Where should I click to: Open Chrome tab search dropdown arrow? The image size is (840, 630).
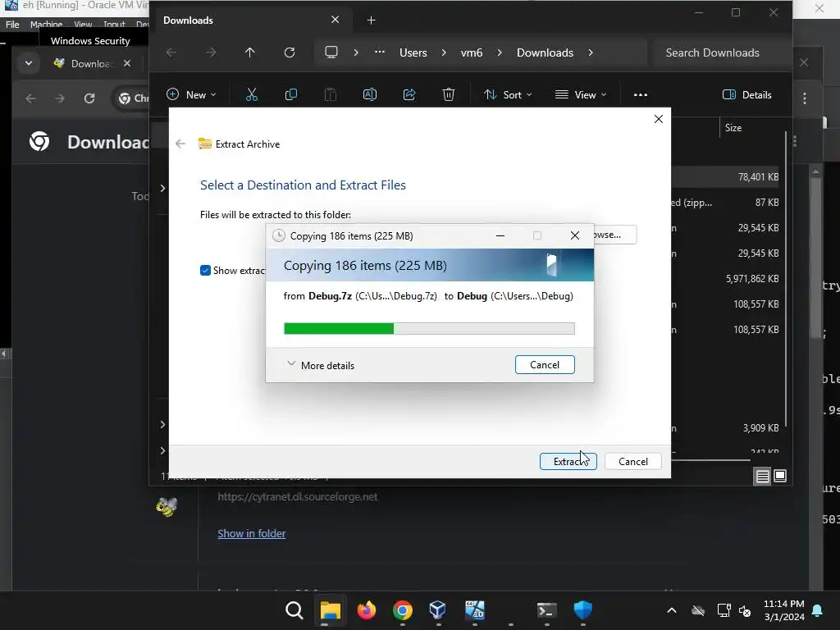pos(29,63)
